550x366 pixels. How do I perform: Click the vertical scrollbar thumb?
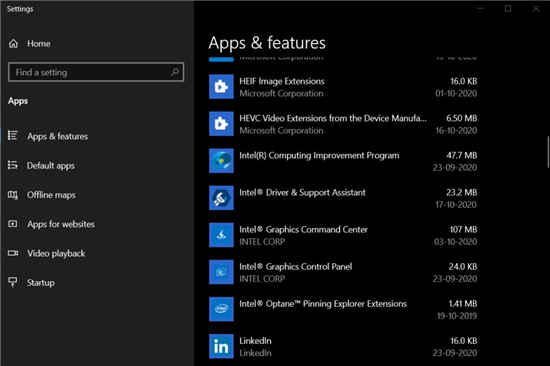[548, 152]
